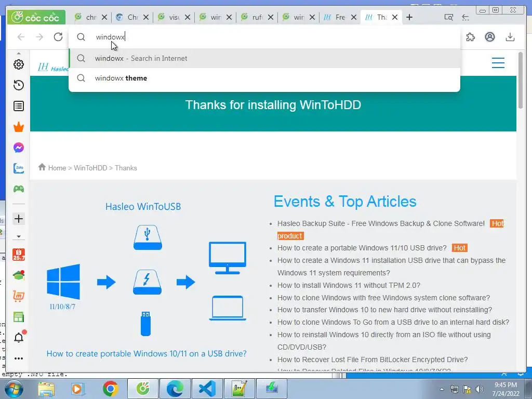532x399 pixels.
Task: Open Microsoft Edge from taskbar
Action: coord(175,389)
